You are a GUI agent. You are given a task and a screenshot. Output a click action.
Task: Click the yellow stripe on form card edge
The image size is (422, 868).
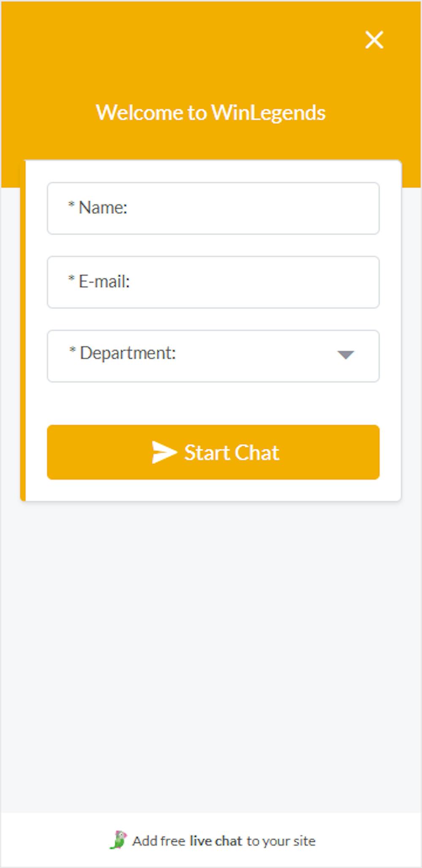coord(23,331)
